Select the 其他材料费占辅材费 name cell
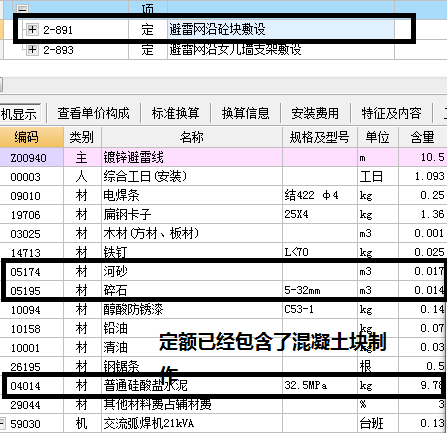This screenshot has height=433, width=447. (x=192, y=404)
